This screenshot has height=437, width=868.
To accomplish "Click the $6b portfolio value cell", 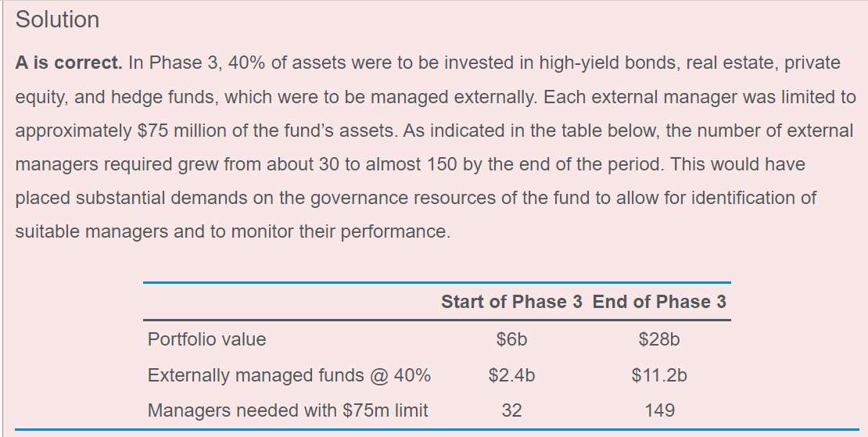I will click(x=511, y=339).
